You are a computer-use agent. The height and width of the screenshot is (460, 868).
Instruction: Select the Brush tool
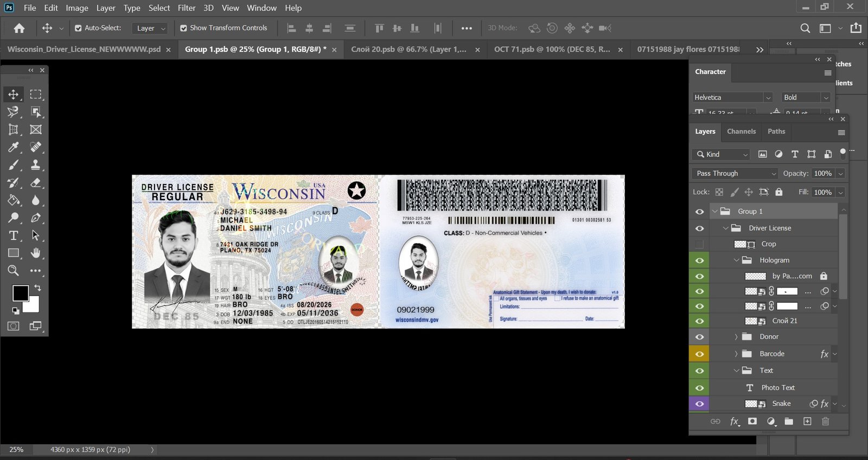[x=13, y=165]
